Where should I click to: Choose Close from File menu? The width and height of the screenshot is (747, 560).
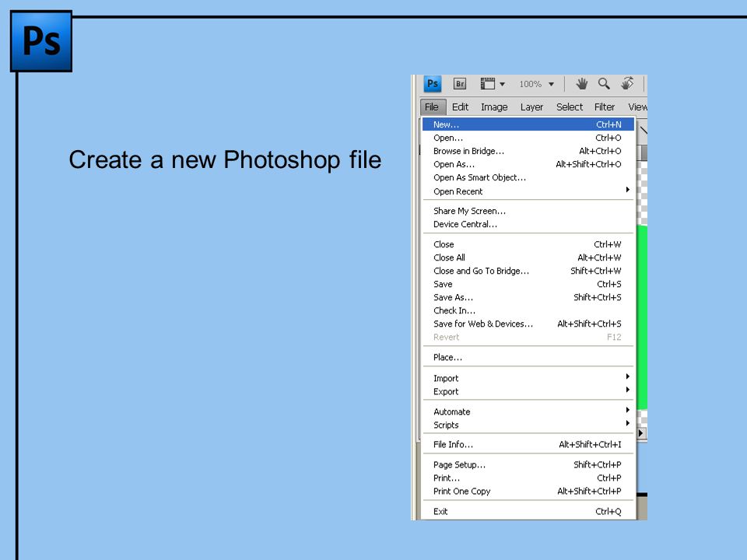pos(528,244)
